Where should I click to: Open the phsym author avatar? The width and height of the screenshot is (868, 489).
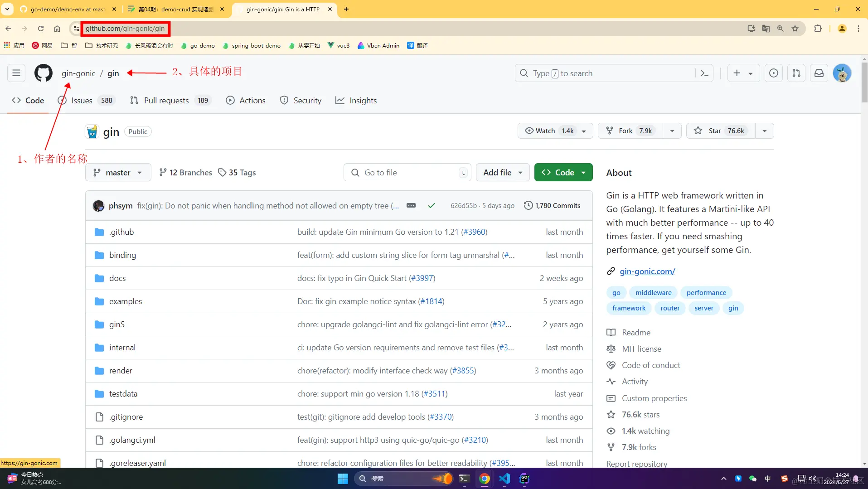(98, 206)
